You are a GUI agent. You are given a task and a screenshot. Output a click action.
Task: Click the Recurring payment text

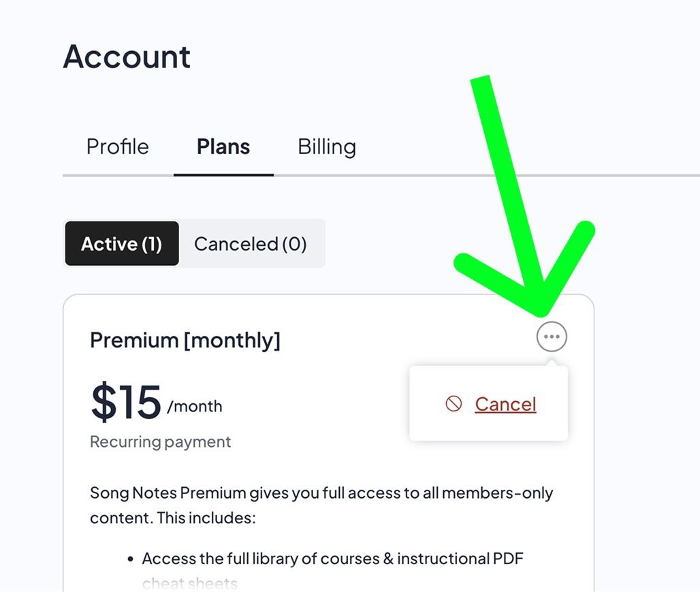(160, 441)
